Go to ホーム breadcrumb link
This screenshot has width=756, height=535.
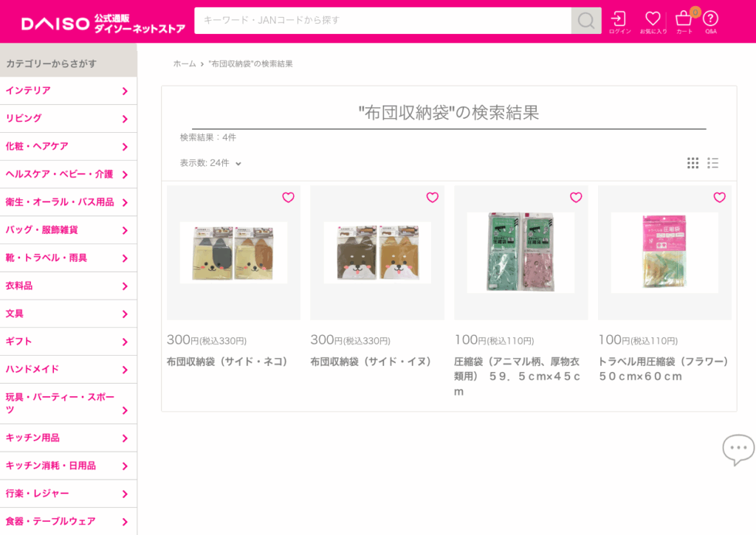click(x=185, y=63)
